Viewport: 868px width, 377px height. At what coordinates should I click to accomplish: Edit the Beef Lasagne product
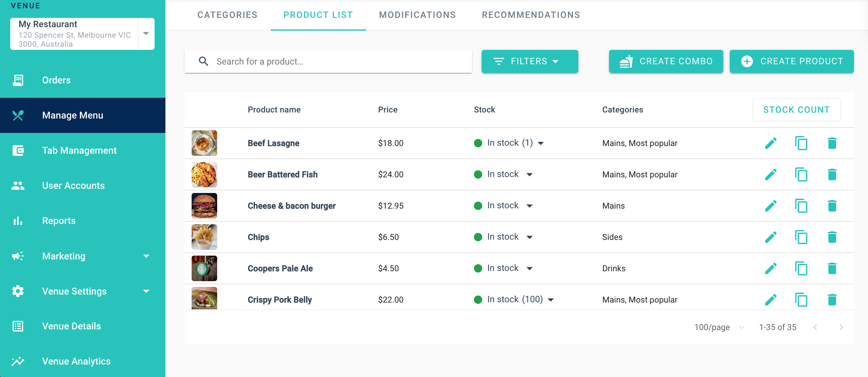pyautogui.click(x=771, y=143)
